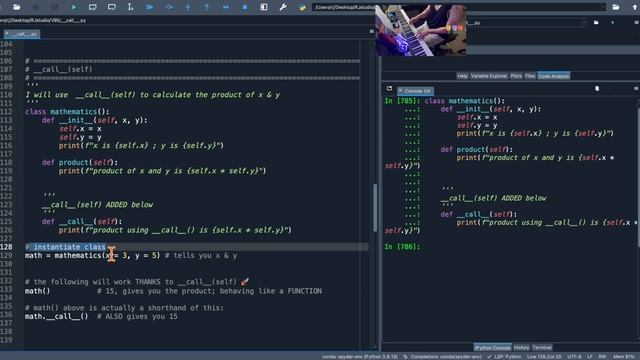
Task: Select the __call__.py editor tab
Action: pos(22,34)
